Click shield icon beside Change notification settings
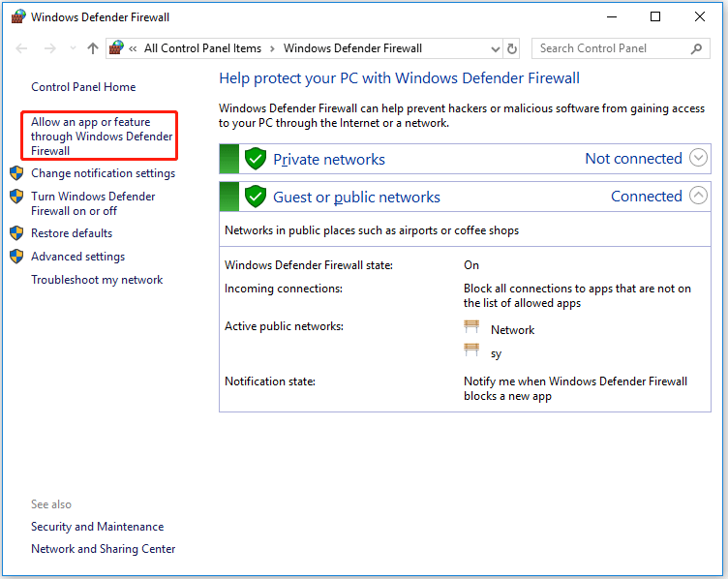Screen dimensions: 728x579 point(16,172)
